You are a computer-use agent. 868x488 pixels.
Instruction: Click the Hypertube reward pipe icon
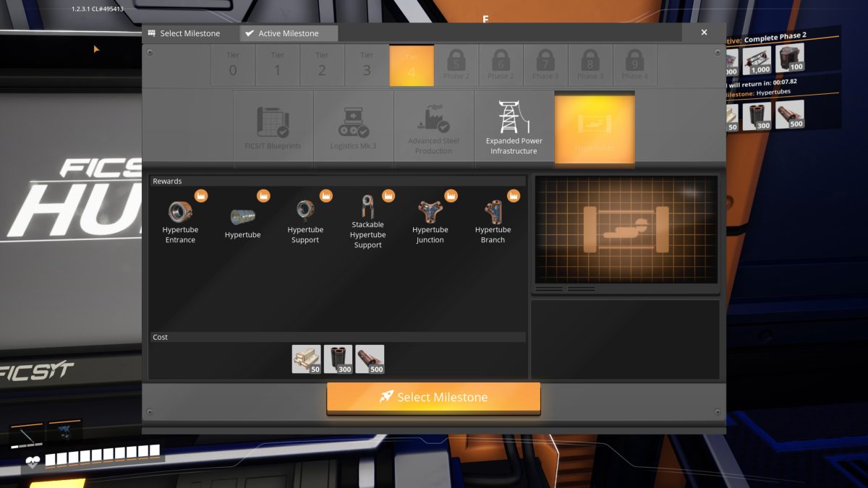[242, 215]
